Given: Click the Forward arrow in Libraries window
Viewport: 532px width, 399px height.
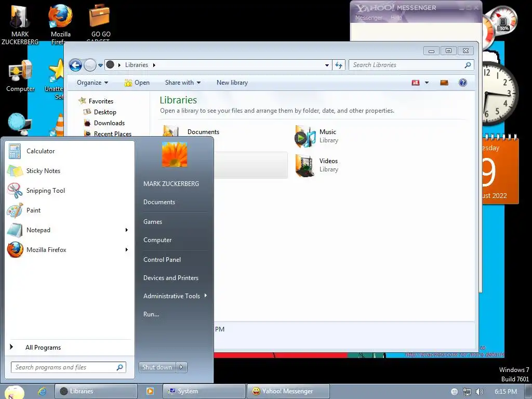Looking at the screenshot, I should pyautogui.click(x=90, y=65).
